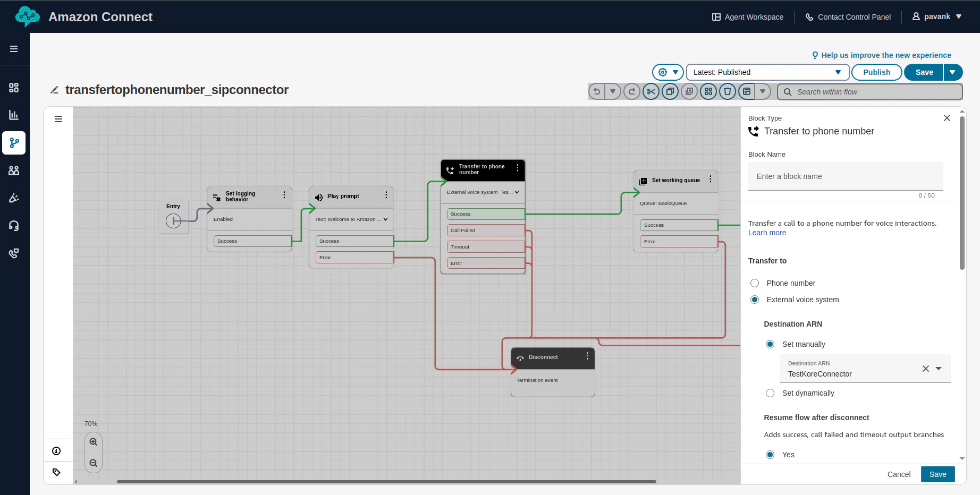Open the flow settings gear dropdown
980x495 pixels.
[668, 72]
